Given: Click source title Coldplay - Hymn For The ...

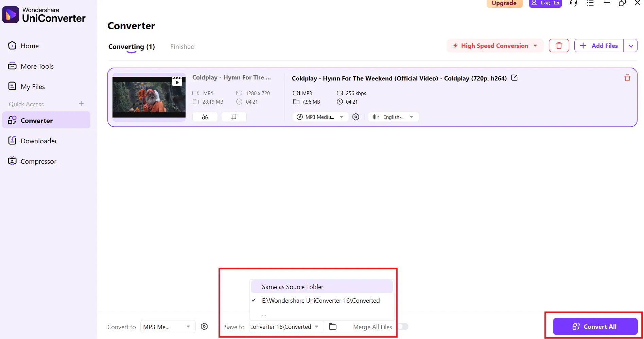Looking at the screenshot, I should coord(231,77).
